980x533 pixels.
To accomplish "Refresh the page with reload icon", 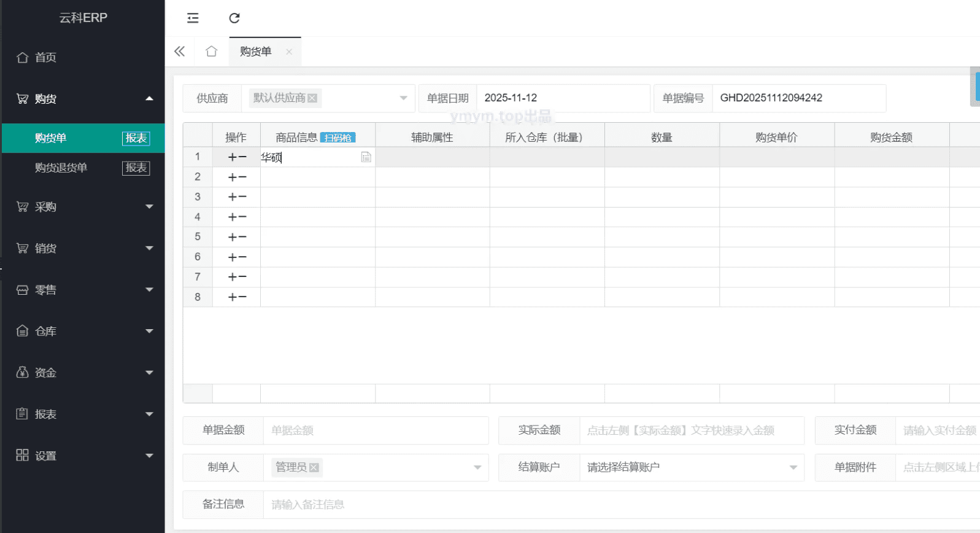I will click(x=234, y=18).
